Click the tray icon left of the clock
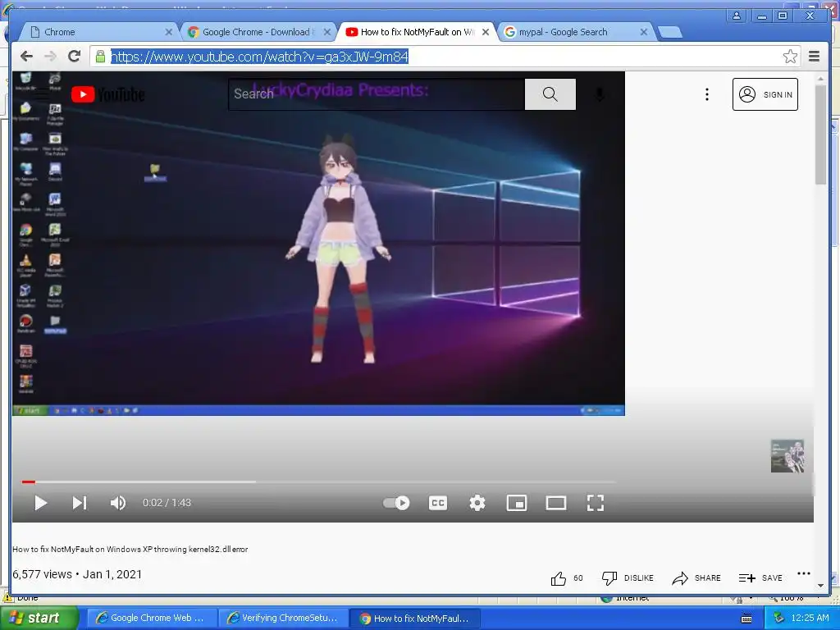The width and height of the screenshot is (840, 630). coord(779,619)
